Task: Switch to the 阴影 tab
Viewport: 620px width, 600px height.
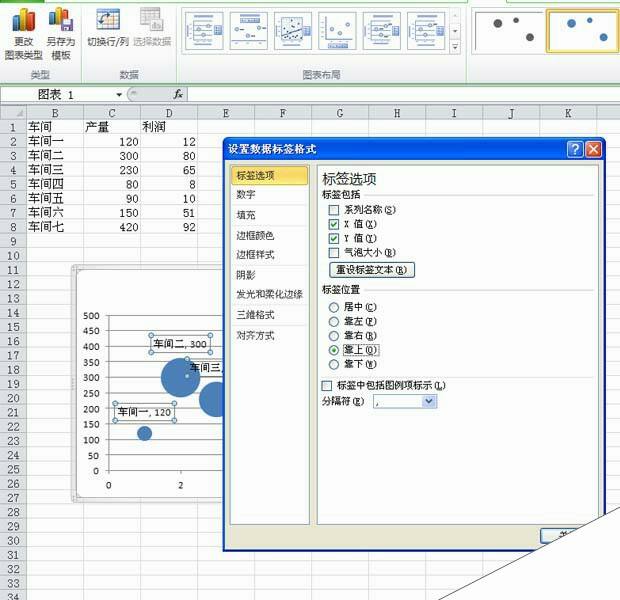Action: 269,275
